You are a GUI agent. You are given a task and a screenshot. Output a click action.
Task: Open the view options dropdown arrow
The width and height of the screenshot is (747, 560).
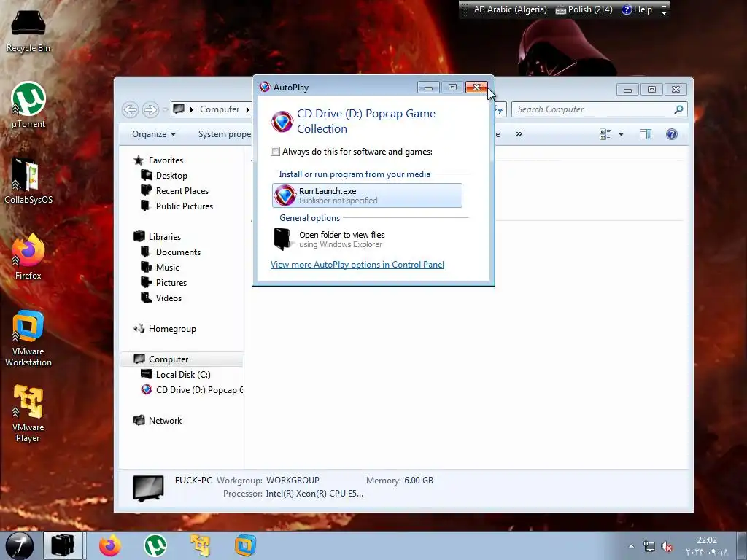(621, 134)
